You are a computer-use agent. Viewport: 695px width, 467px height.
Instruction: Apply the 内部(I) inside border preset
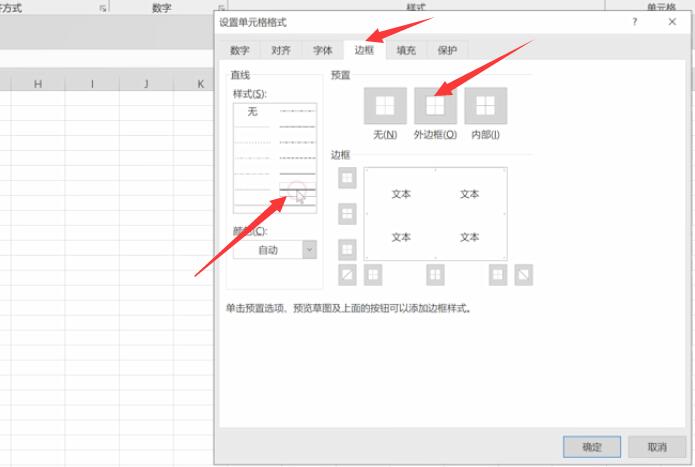point(485,106)
